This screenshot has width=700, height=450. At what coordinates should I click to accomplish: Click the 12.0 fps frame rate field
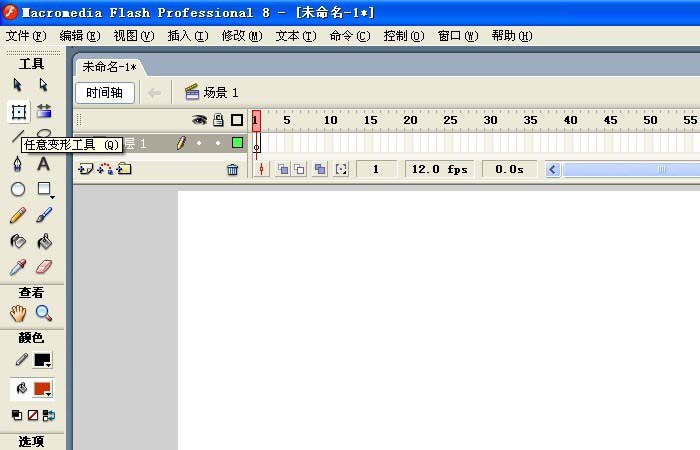[439, 169]
